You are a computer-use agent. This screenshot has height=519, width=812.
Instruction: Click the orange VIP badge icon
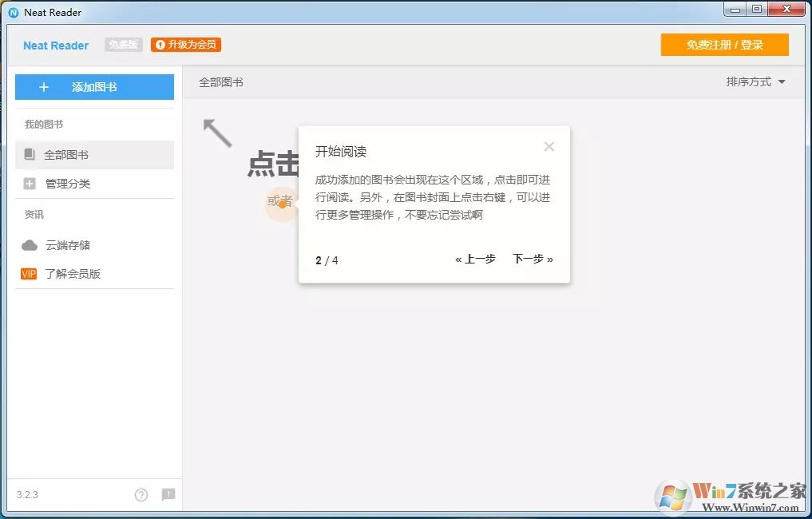point(29,274)
